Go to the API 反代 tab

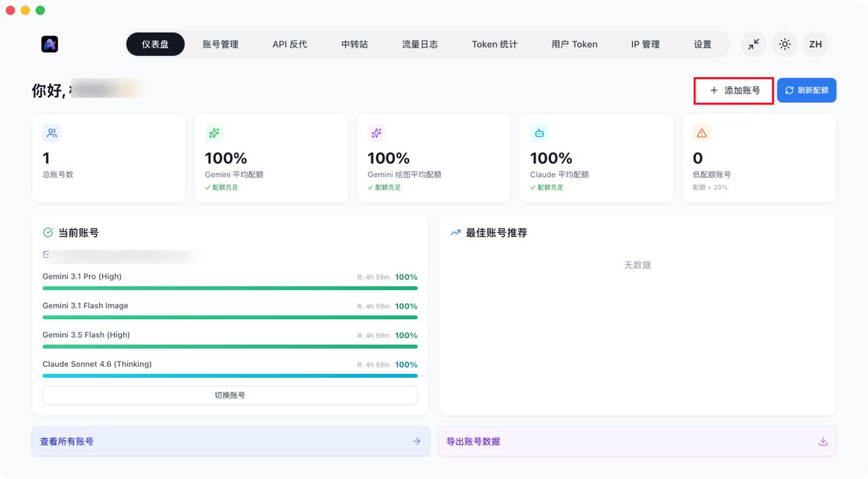point(290,44)
